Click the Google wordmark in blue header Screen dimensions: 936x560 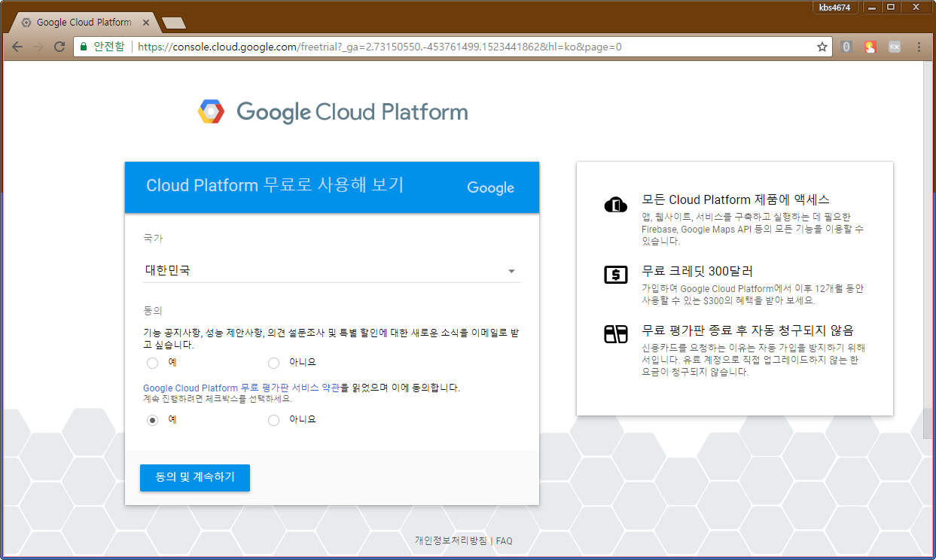click(x=490, y=188)
